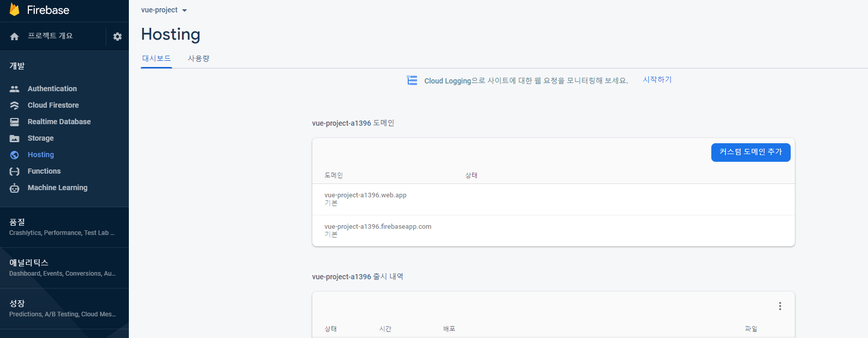868x338 pixels.
Task: Click the Hosting globe icon
Action: click(14, 155)
